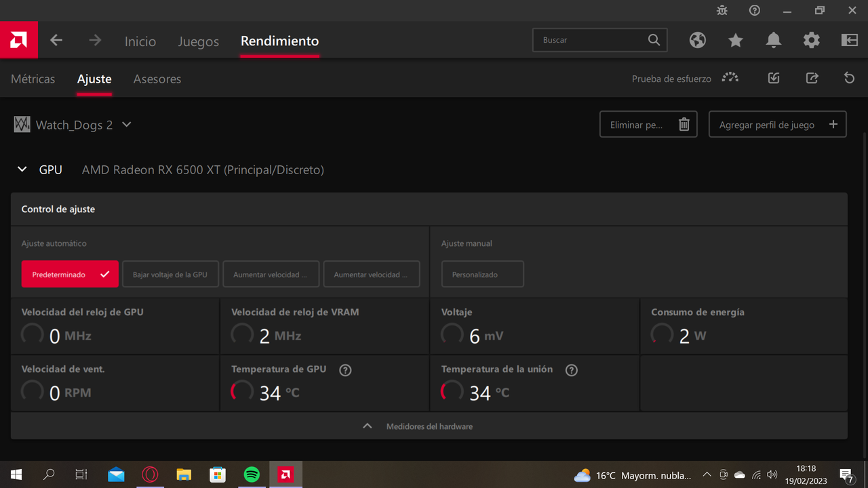Select Bajar voltaje de la GPU preset
Image resolution: width=868 pixels, height=488 pixels.
point(170,274)
